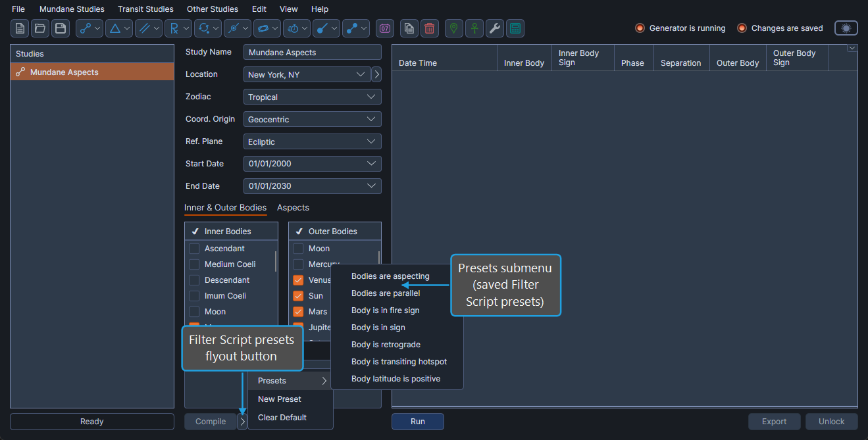Open the End Date picker

(x=313, y=186)
